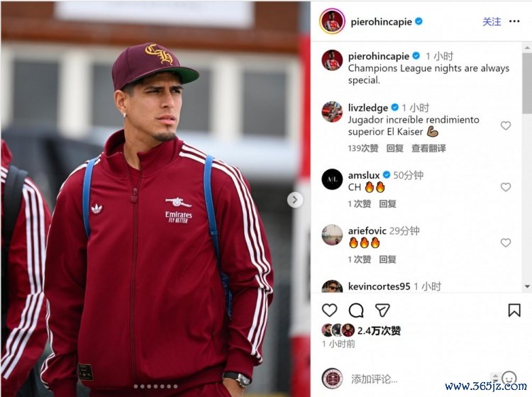532x397 pixels.
Task: Open the three-dot more options menu
Action: (x=514, y=21)
